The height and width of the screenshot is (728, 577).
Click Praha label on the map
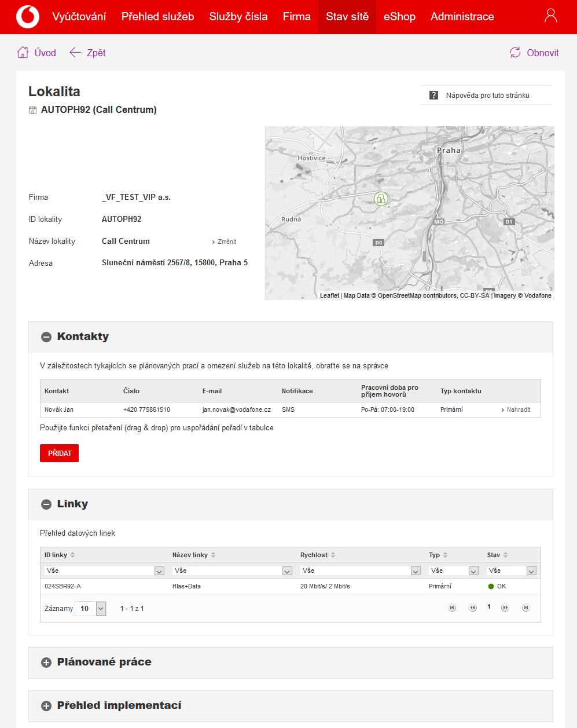pos(449,150)
